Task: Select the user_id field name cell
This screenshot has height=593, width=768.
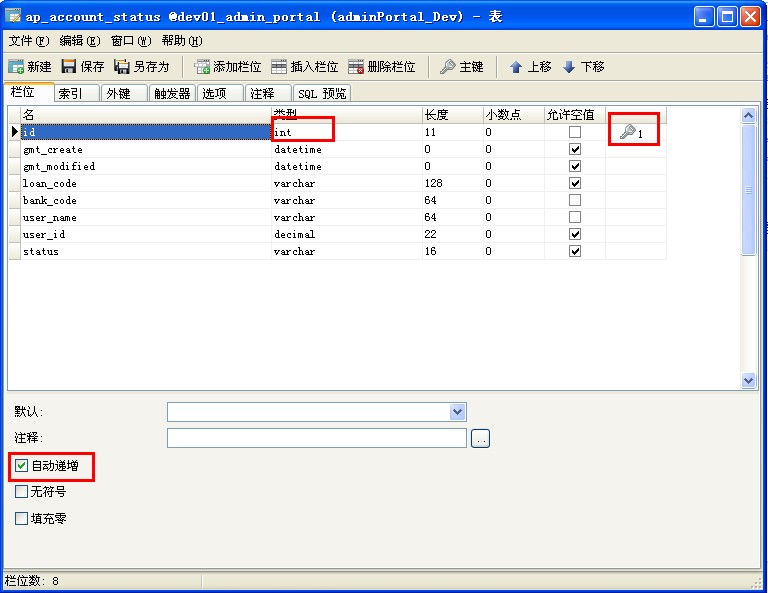Action: [146, 234]
